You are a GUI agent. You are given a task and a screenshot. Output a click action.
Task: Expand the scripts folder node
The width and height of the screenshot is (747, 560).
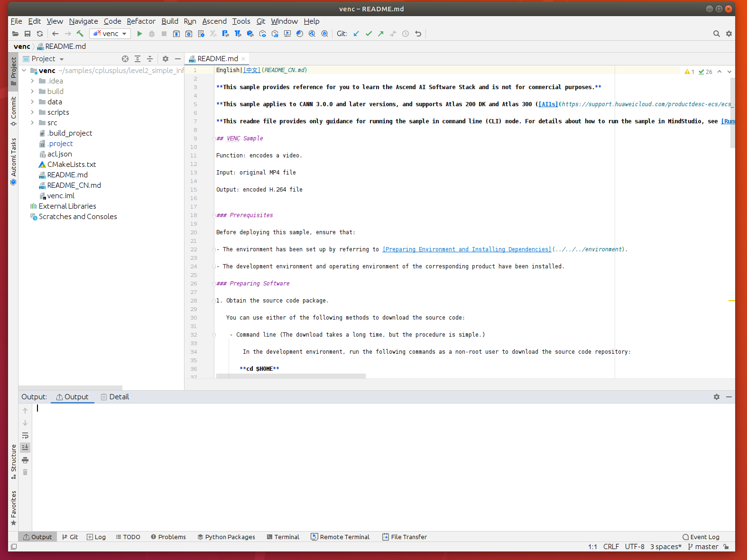[32, 112]
